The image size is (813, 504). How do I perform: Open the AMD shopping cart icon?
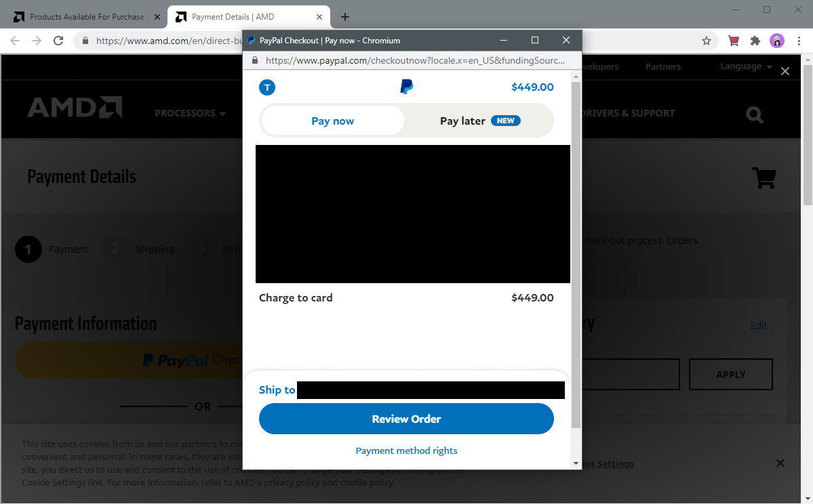tap(764, 177)
